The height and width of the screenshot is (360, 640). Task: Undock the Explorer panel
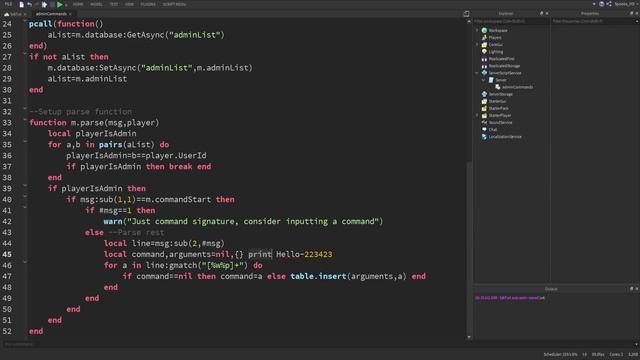pos(542,13)
